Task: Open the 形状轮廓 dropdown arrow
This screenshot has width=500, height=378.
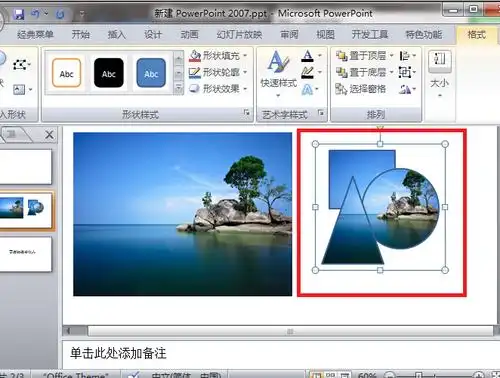Action: 245,72
